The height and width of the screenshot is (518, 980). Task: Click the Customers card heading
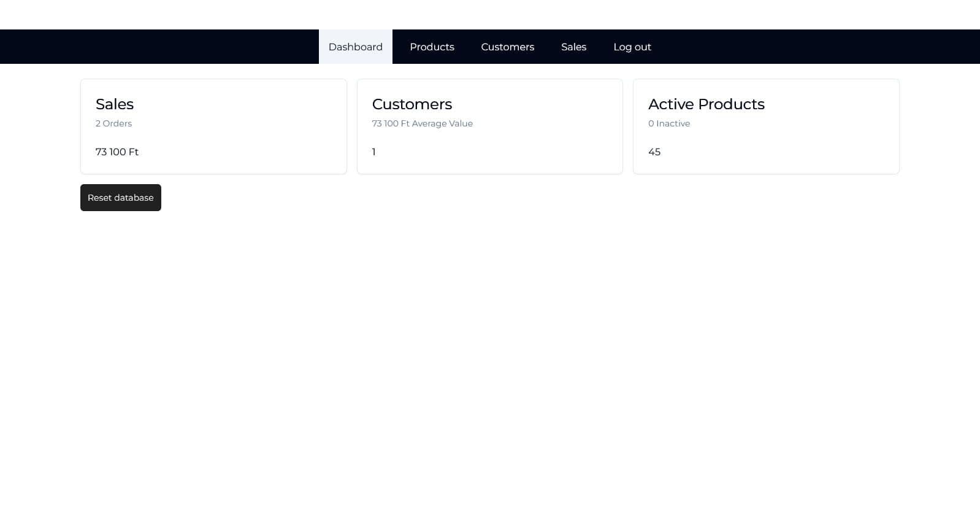(x=412, y=104)
